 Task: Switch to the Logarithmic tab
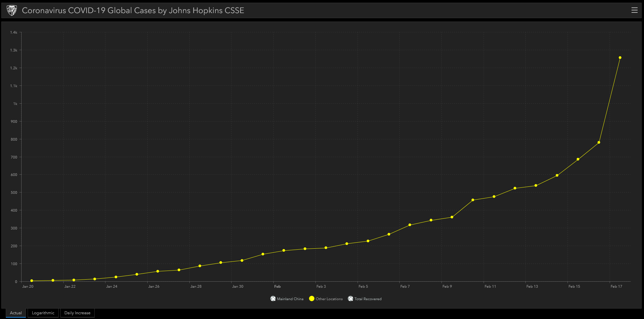click(x=43, y=313)
